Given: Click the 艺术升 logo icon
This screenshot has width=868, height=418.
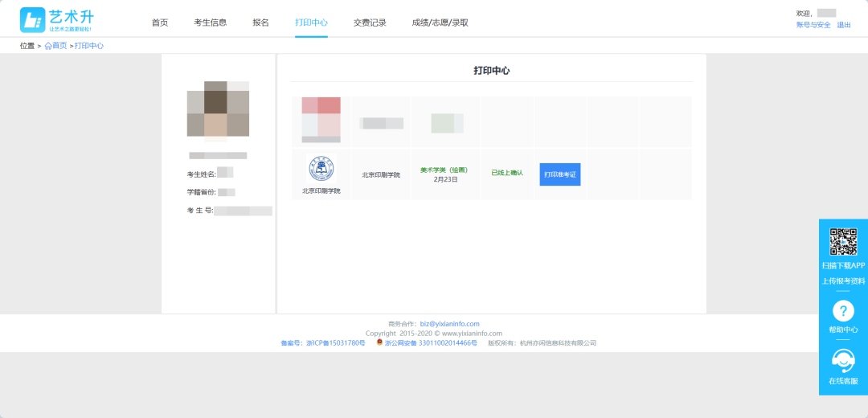Looking at the screenshot, I should click(x=32, y=20).
